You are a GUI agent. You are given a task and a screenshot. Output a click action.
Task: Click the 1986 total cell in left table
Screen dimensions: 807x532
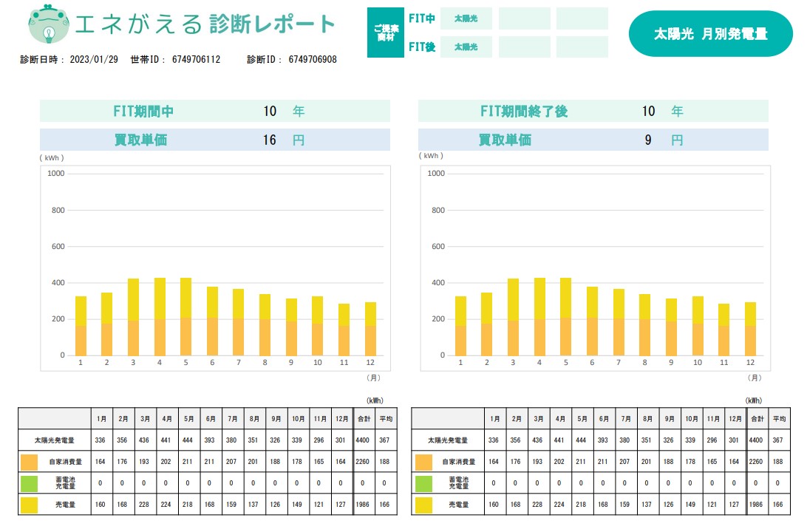[362, 505]
